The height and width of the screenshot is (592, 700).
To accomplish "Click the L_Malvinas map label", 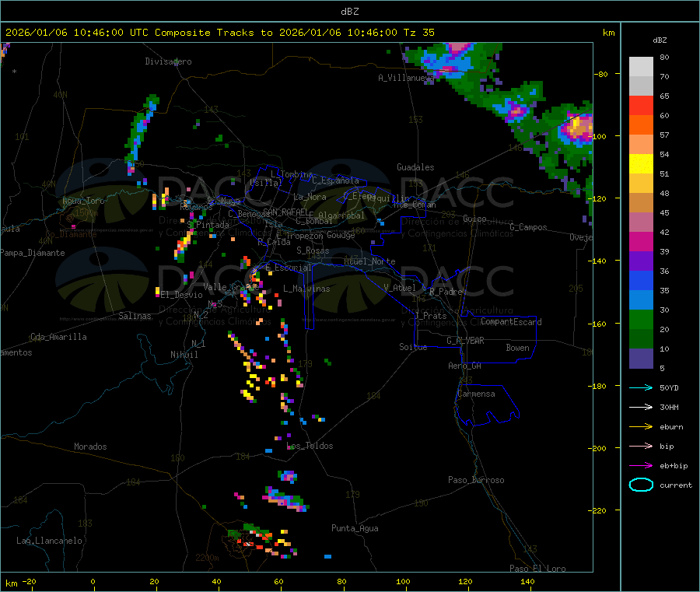I will tap(306, 289).
